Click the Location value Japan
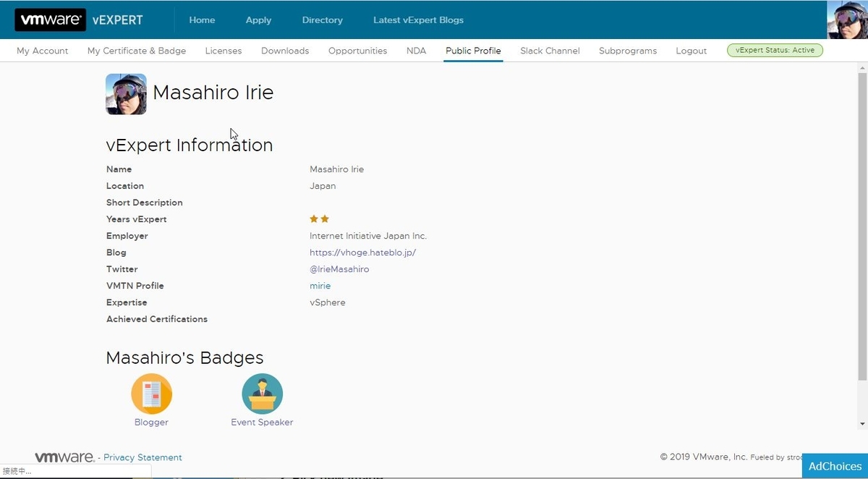The image size is (868, 479). click(323, 186)
